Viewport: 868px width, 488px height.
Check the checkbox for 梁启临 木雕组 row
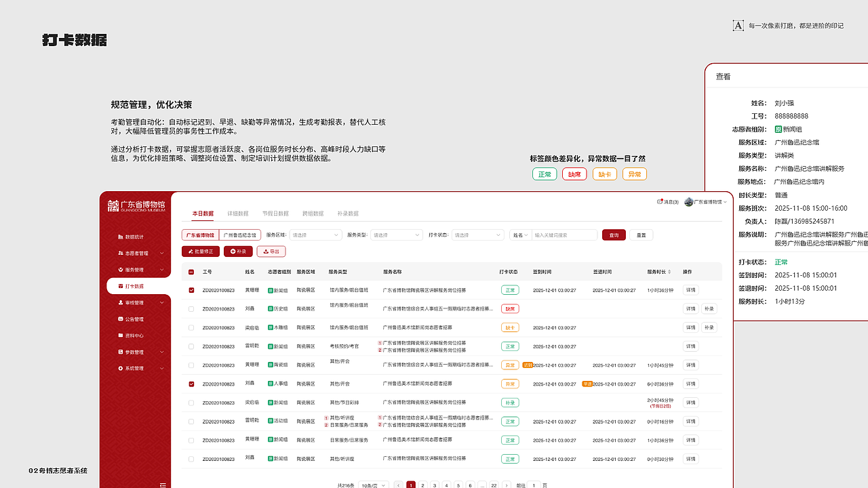click(x=191, y=327)
